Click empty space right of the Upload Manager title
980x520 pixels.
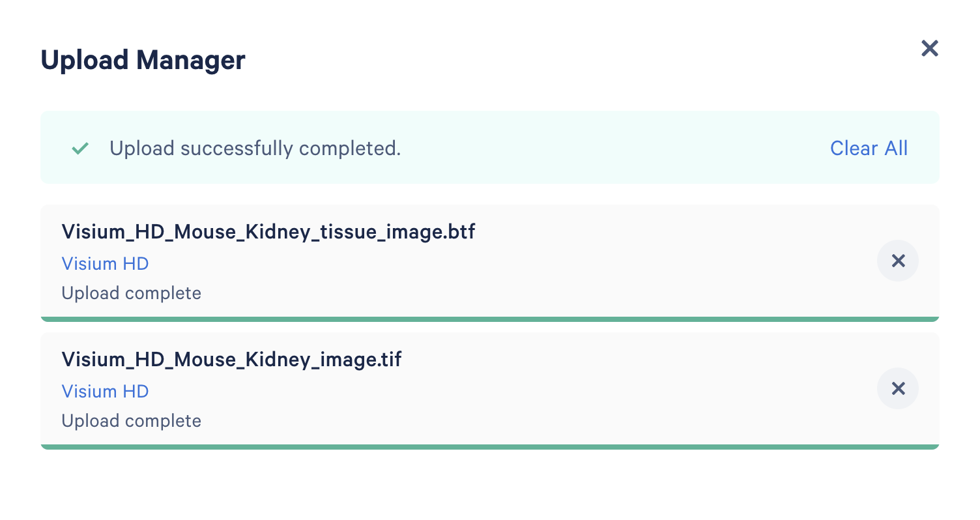[x=554, y=61]
